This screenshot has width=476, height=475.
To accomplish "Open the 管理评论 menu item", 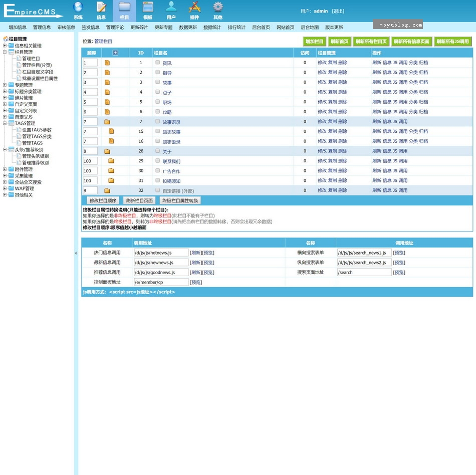I will click(x=115, y=28).
